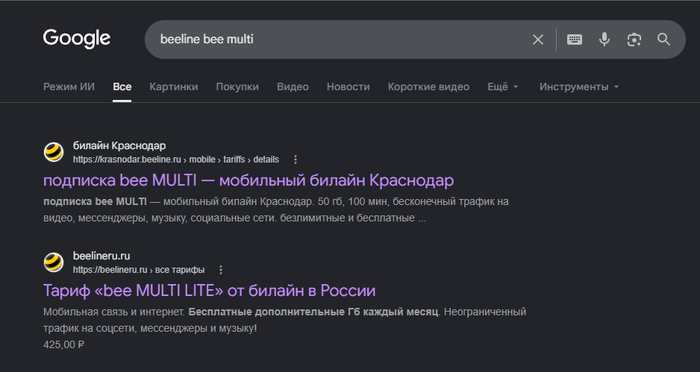Open the Короткие видео tab
Screen dimensions: 700x372
tap(429, 87)
